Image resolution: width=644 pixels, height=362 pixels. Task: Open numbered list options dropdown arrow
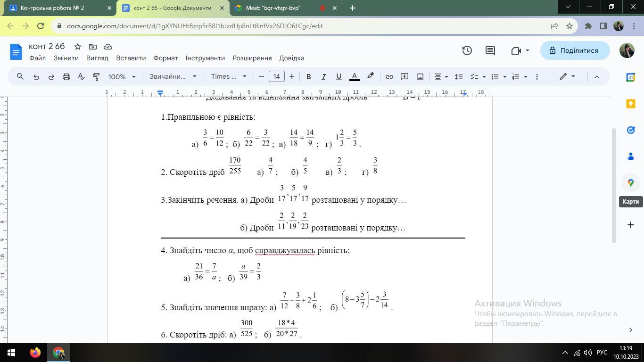pyautogui.click(x=526, y=76)
